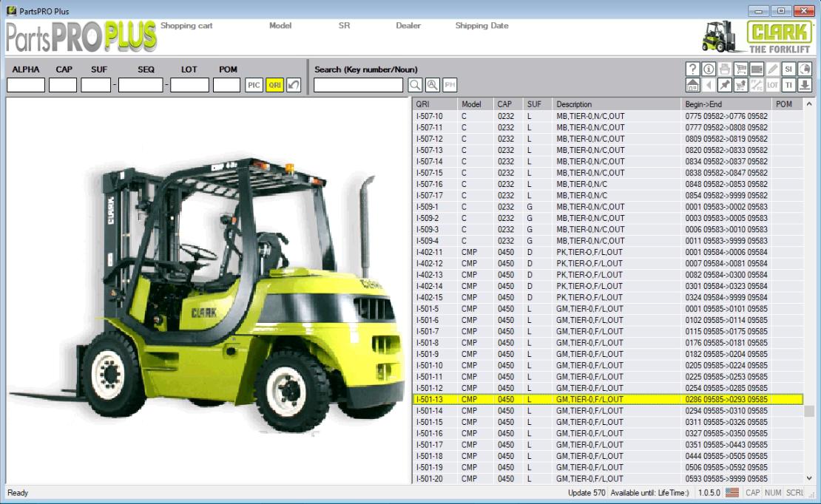Viewport: 821px width, 504px height.
Task: Click the Clark The Forklift logo
Action: tap(757, 37)
